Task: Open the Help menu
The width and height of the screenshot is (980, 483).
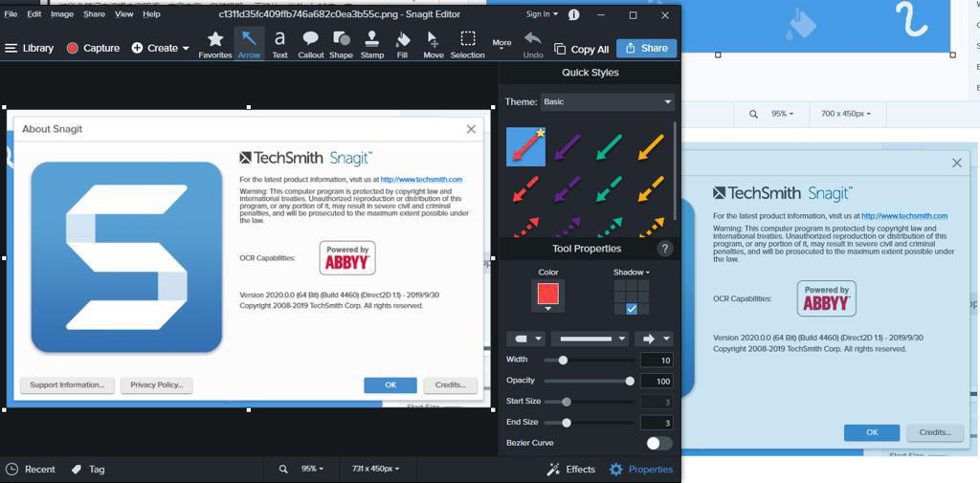Action: [151, 14]
